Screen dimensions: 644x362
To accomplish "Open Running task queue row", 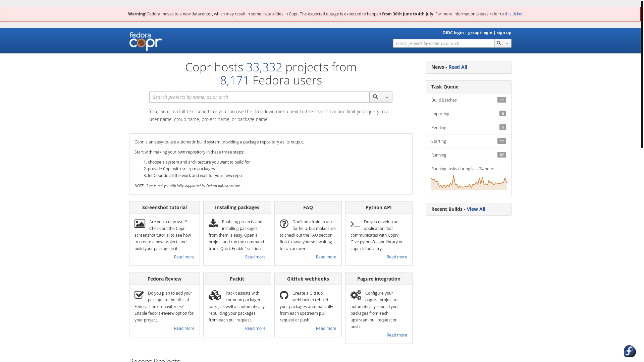I will [x=469, y=155].
